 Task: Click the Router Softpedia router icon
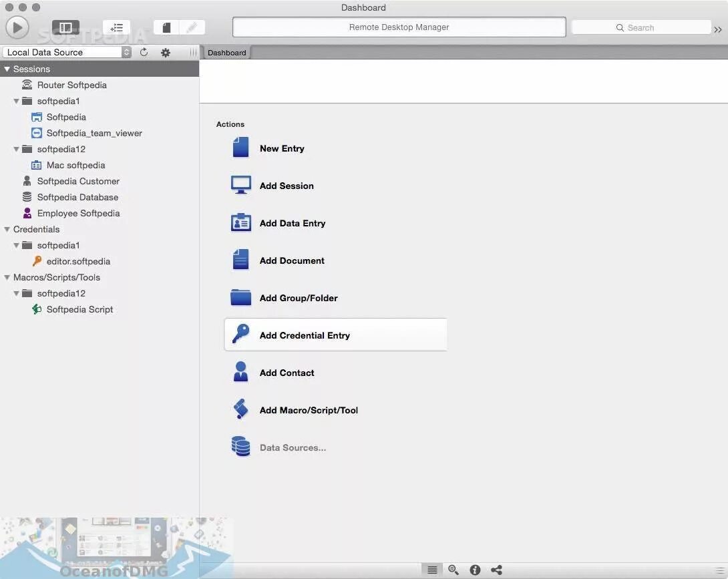click(x=27, y=85)
